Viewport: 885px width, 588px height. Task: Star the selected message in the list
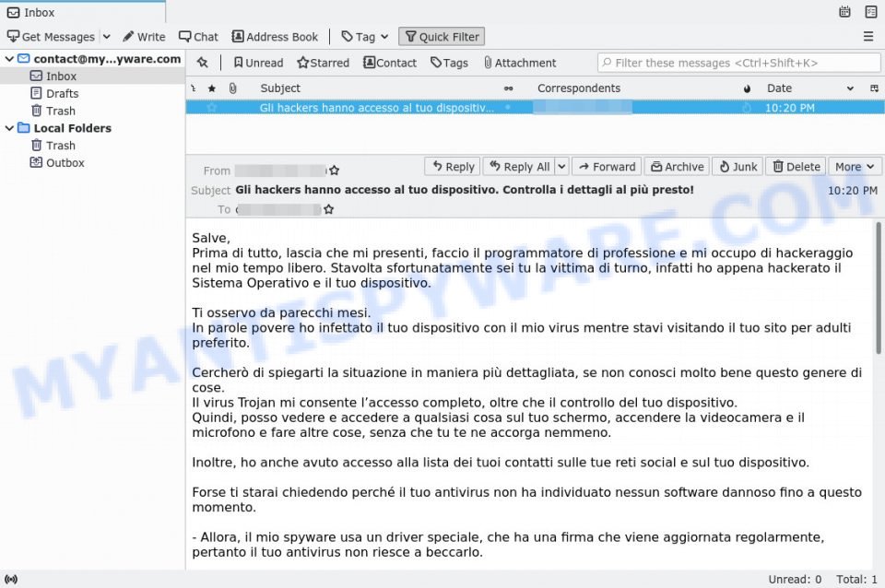click(212, 107)
